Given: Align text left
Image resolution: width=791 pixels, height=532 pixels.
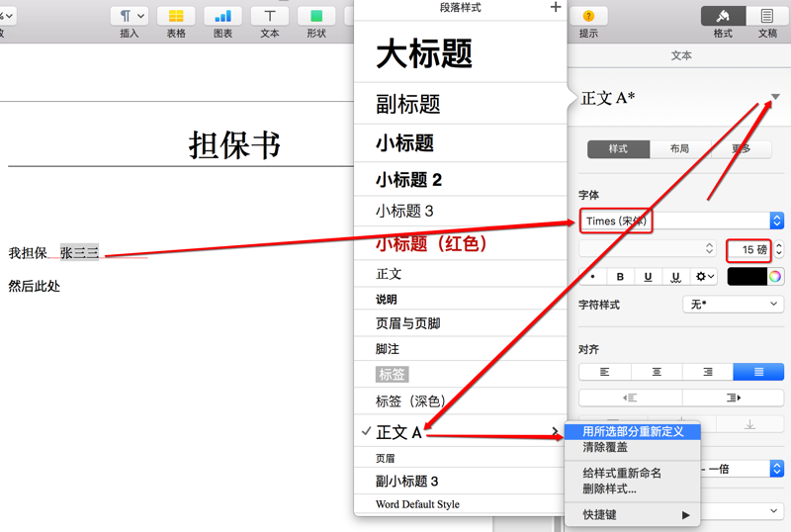Looking at the screenshot, I should pyautogui.click(x=604, y=372).
